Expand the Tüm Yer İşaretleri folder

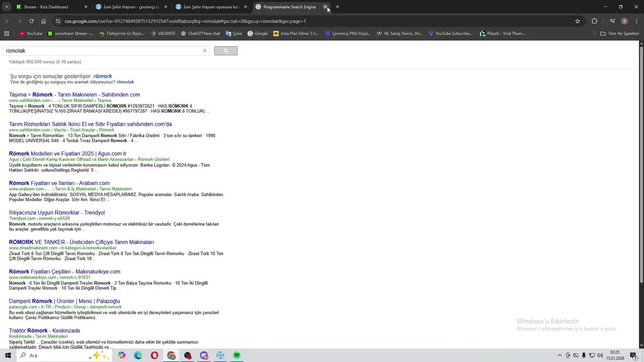point(620,34)
